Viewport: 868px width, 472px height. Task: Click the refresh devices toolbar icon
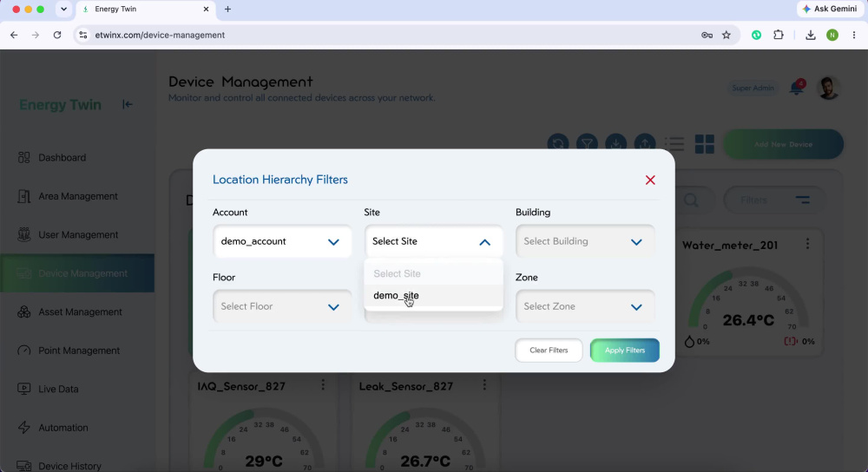pos(558,144)
